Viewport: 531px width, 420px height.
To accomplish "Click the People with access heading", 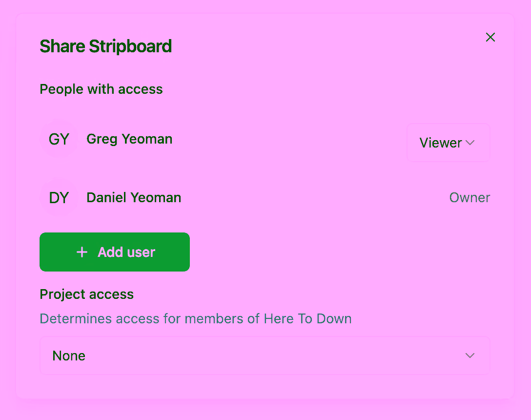I will point(101,89).
